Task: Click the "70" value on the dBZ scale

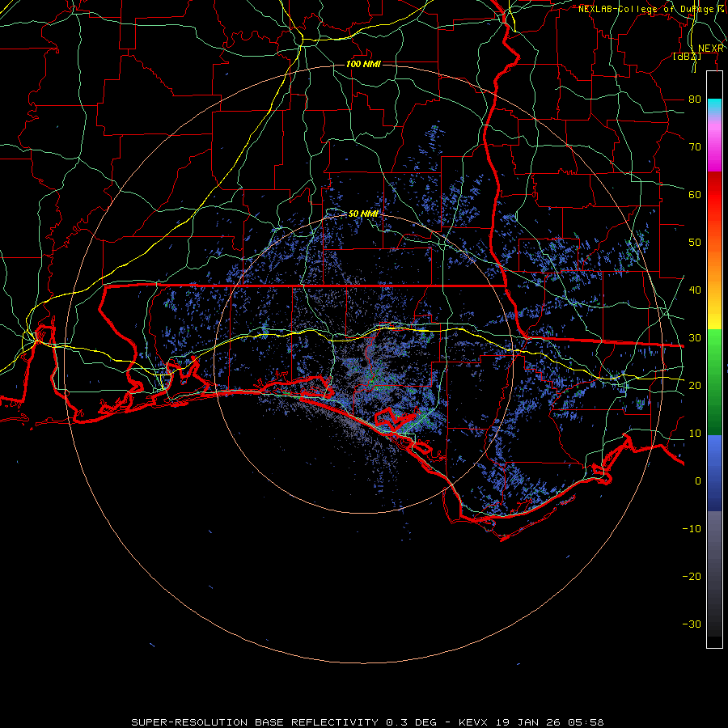Action: 695,146
